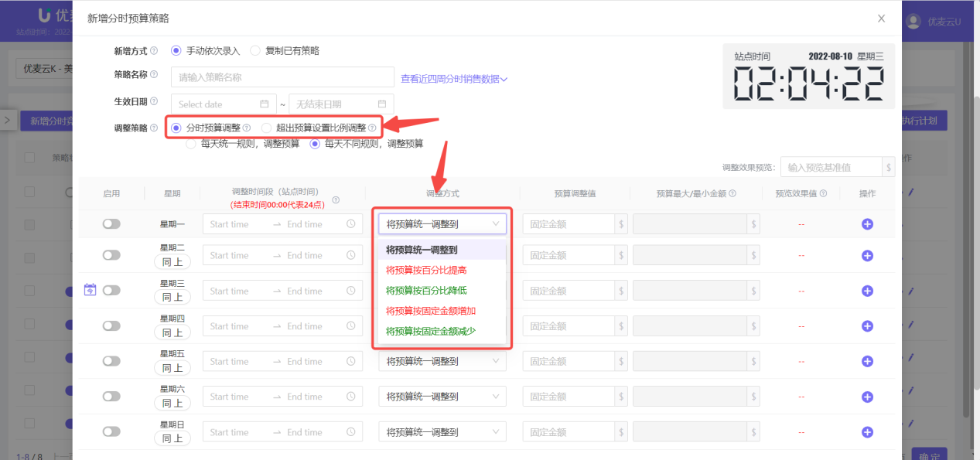Click the calendar icon left of 星期三 toggle
This screenshot has width=980, height=460.
click(90, 290)
